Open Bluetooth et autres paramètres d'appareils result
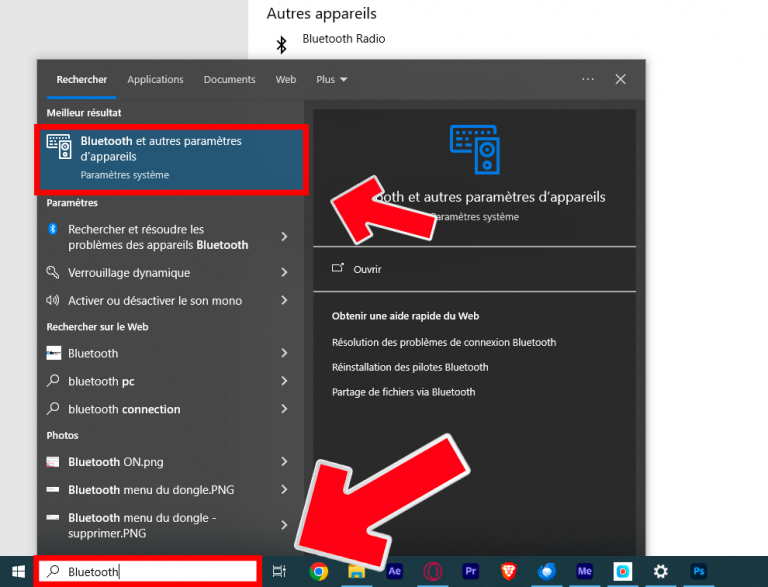This screenshot has height=587, width=768. 171,159
